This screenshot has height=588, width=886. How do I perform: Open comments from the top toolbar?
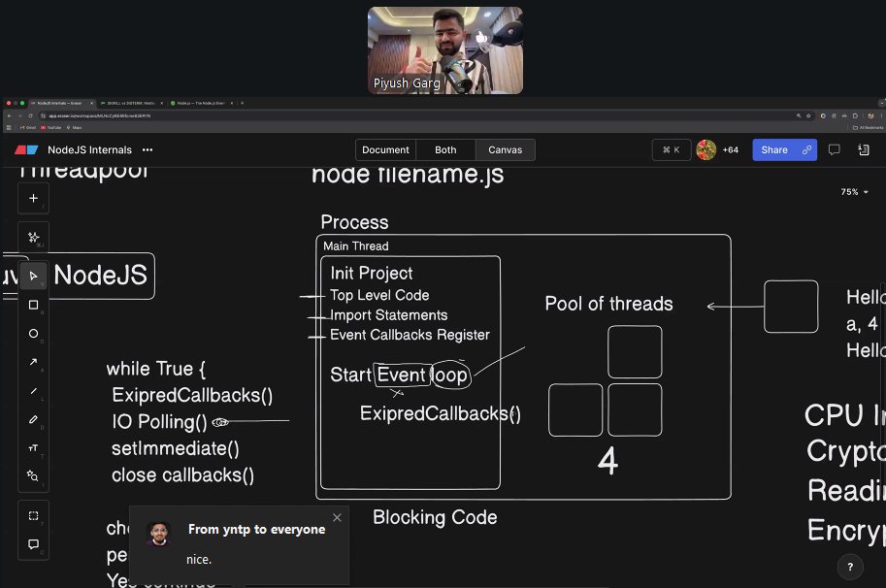coord(834,149)
